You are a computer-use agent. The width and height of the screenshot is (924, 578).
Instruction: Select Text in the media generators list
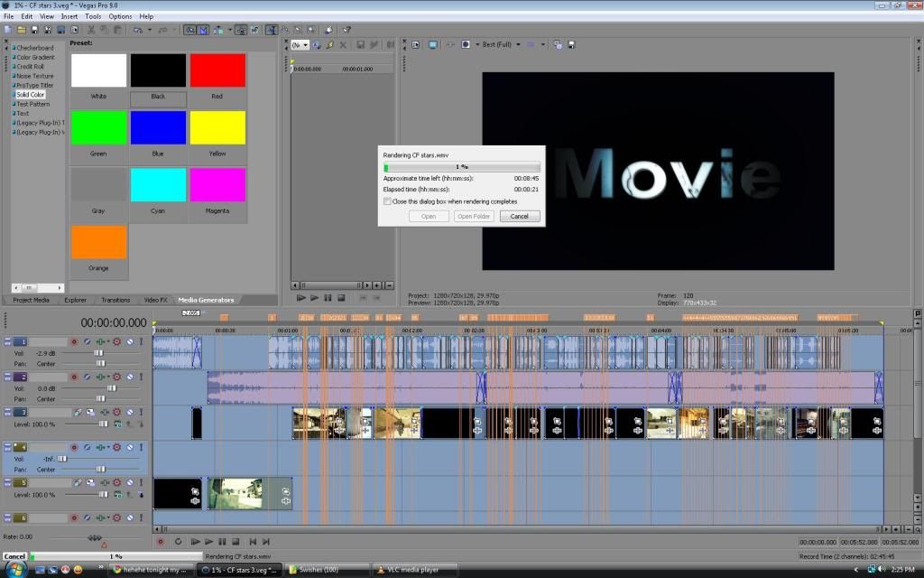(x=23, y=114)
